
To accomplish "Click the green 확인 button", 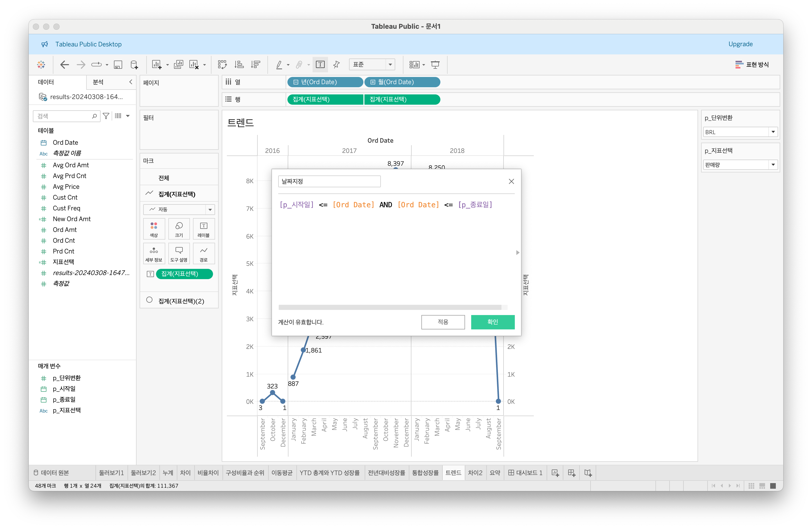I will coord(492,322).
